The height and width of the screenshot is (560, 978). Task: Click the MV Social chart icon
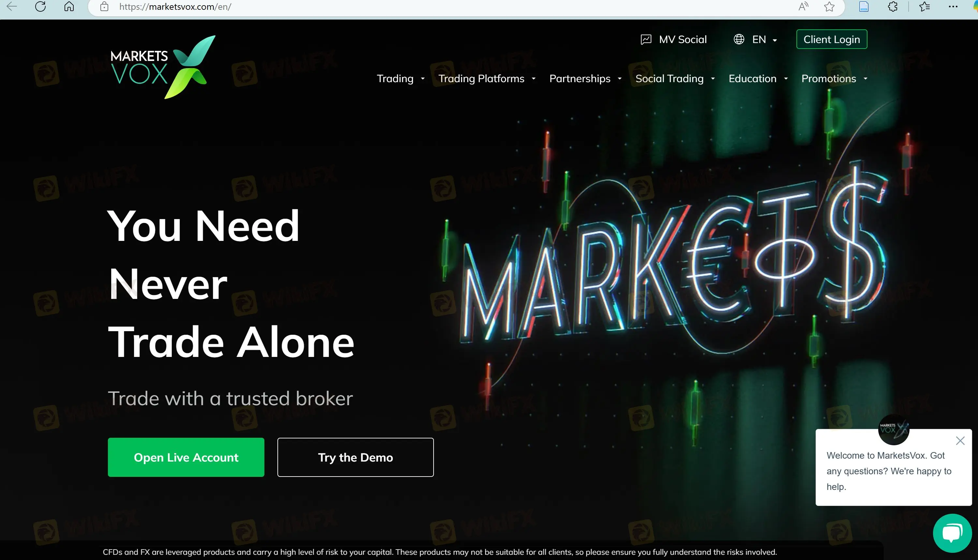(646, 39)
